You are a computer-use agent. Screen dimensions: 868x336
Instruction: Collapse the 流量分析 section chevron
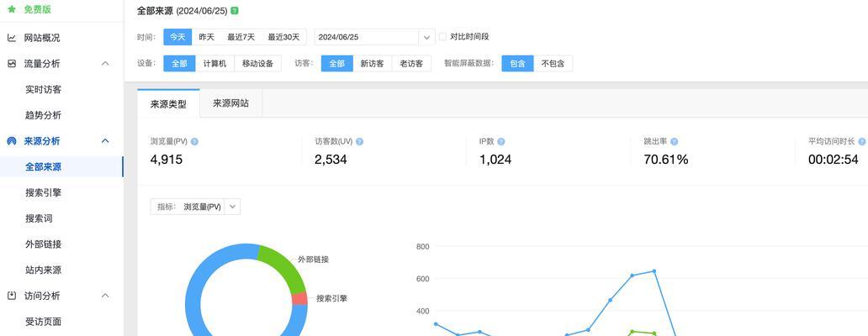(x=105, y=64)
